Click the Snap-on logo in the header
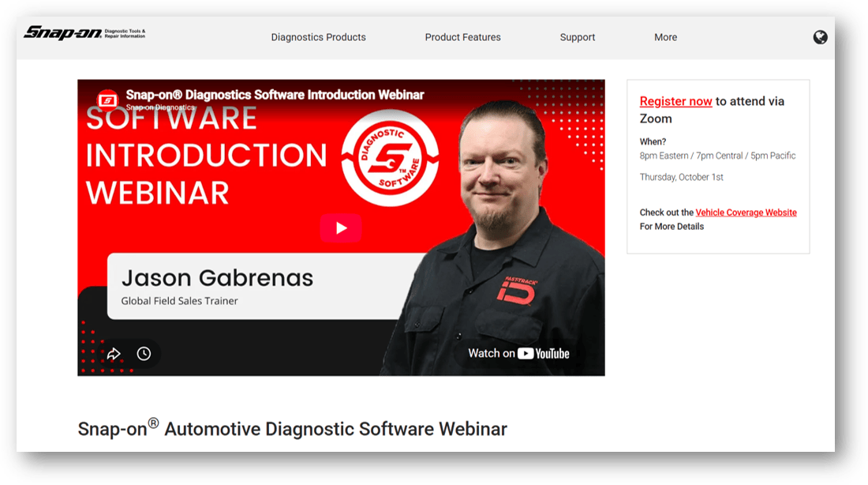The height and width of the screenshot is (485, 868). 84,32
